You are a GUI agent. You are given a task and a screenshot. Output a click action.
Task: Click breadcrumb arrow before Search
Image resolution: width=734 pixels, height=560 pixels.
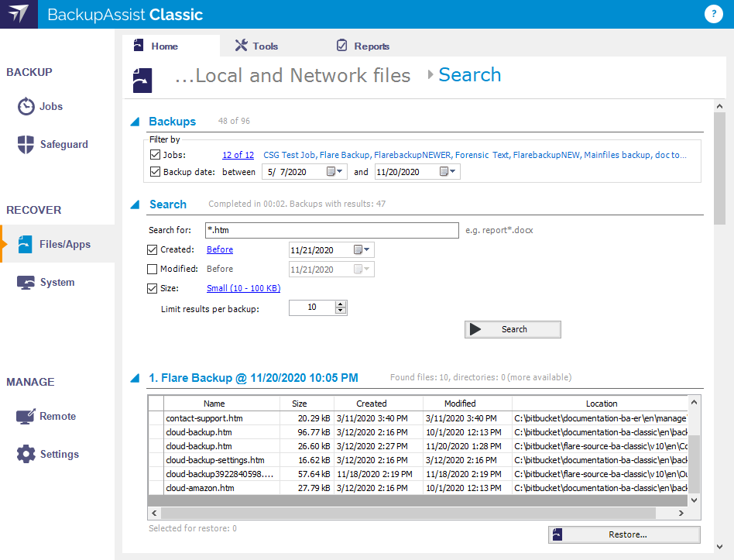pos(430,74)
